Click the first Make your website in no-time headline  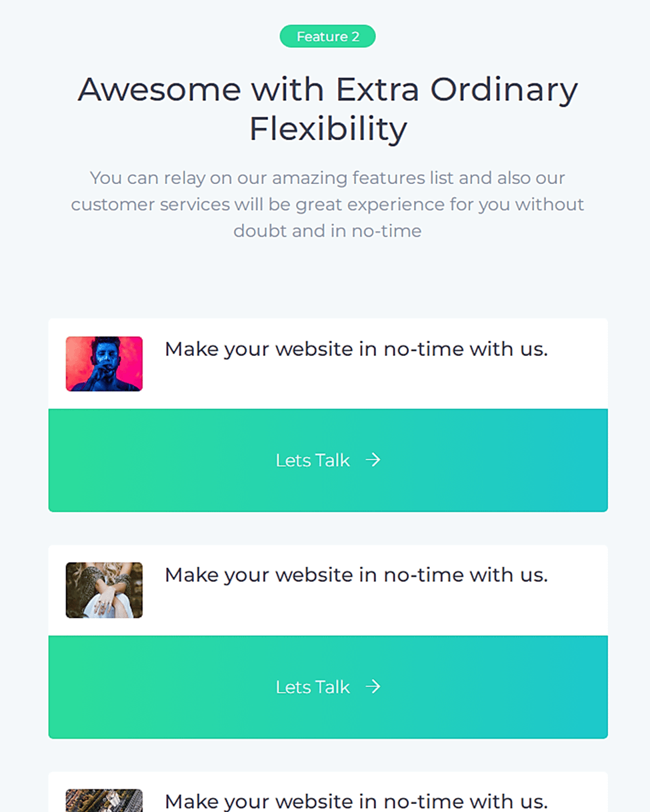pyautogui.click(x=356, y=349)
